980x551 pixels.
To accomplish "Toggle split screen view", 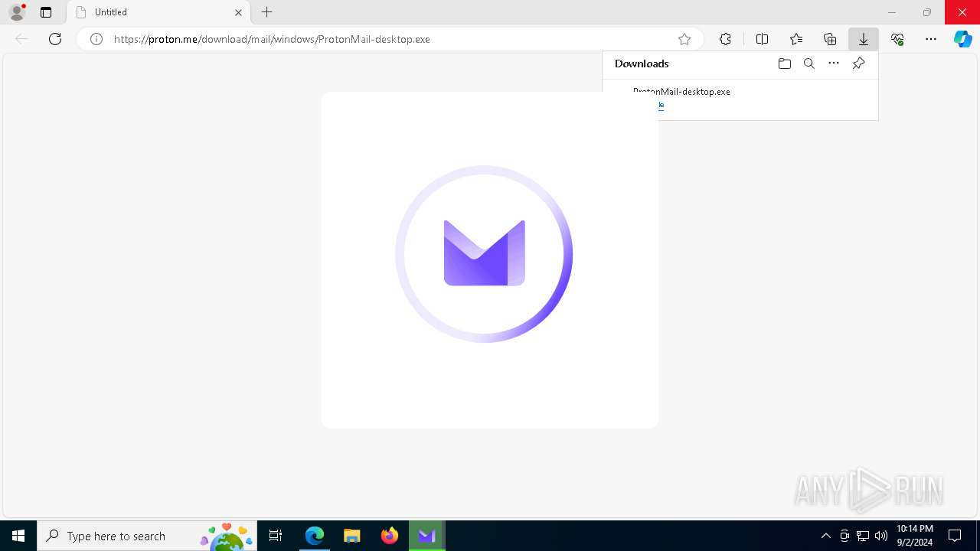I will [762, 39].
